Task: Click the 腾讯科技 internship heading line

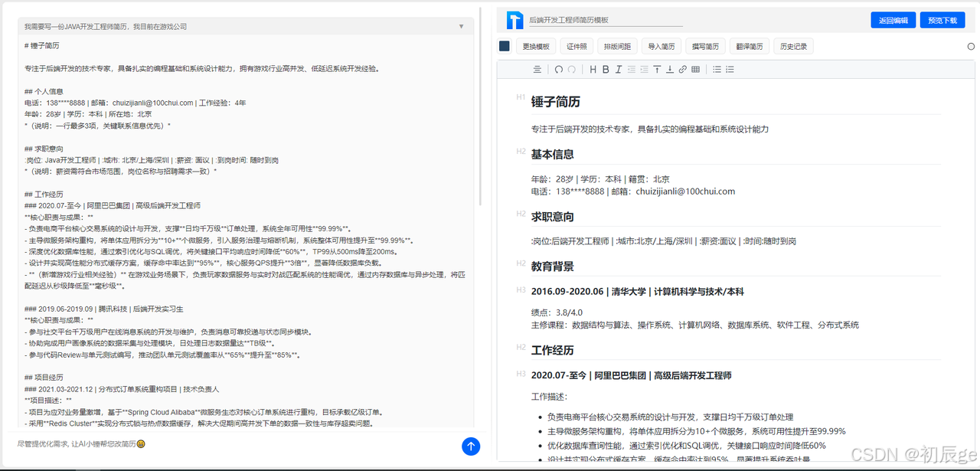Action: pyautogui.click(x=103, y=309)
